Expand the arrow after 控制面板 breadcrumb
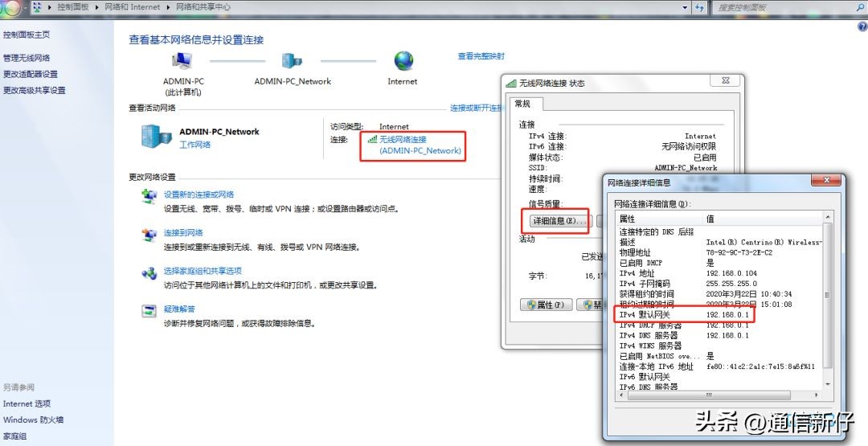The width and height of the screenshot is (868, 446). pyautogui.click(x=96, y=7)
